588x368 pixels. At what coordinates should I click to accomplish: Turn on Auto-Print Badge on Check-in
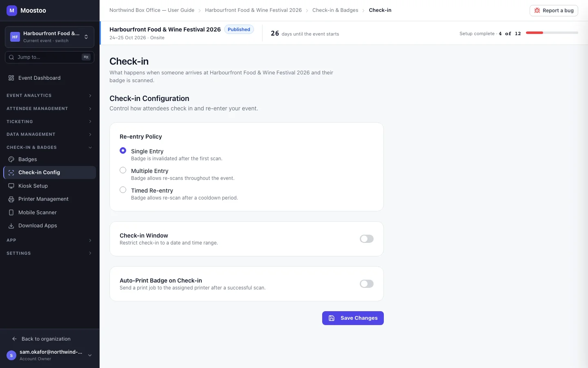pos(367,284)
